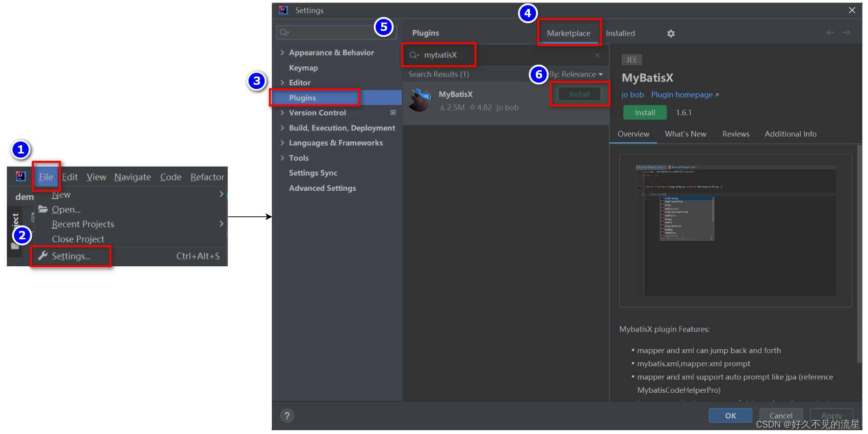Click the wrench icon beside Settings menu entry
The image size is (868, 434).
(43, 255)
